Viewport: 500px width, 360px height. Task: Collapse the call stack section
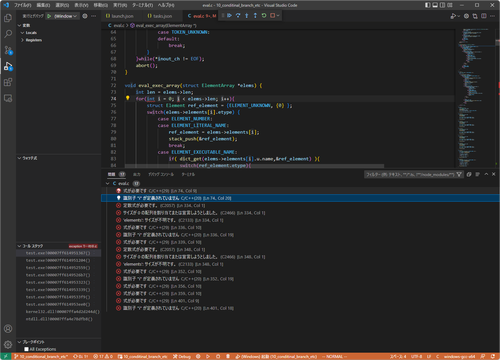tap(19, 246)
